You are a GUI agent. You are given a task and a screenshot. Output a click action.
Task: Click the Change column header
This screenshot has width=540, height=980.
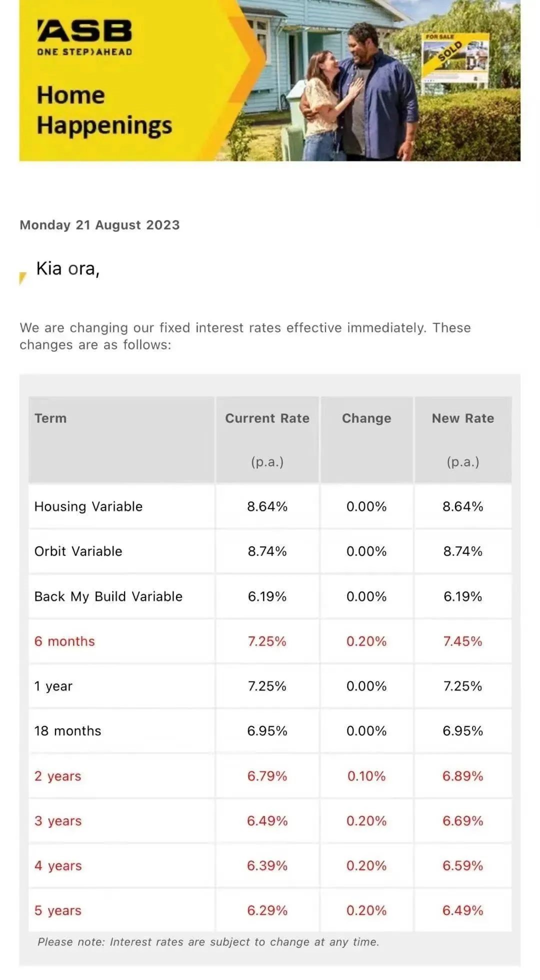tap(366, 418)
